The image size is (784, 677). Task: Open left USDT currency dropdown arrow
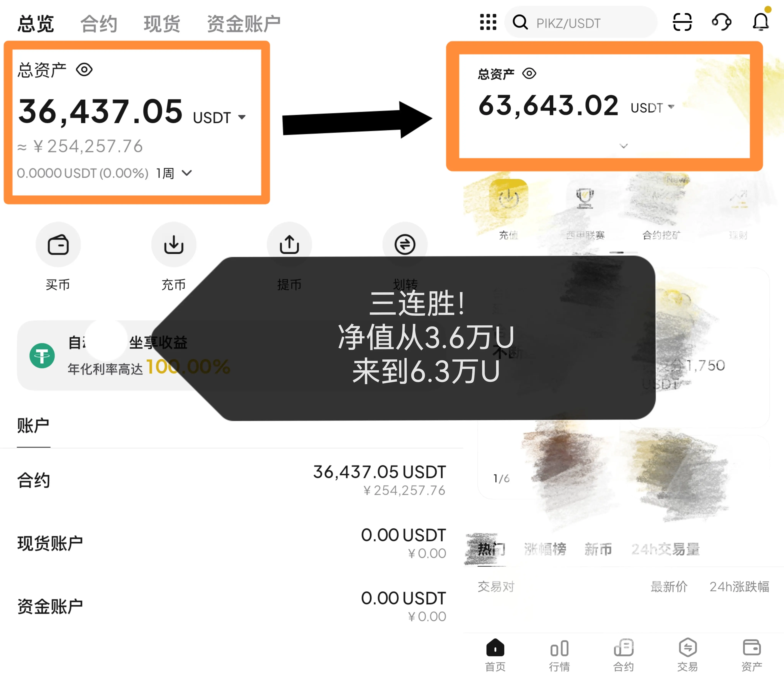coord(242,117)
